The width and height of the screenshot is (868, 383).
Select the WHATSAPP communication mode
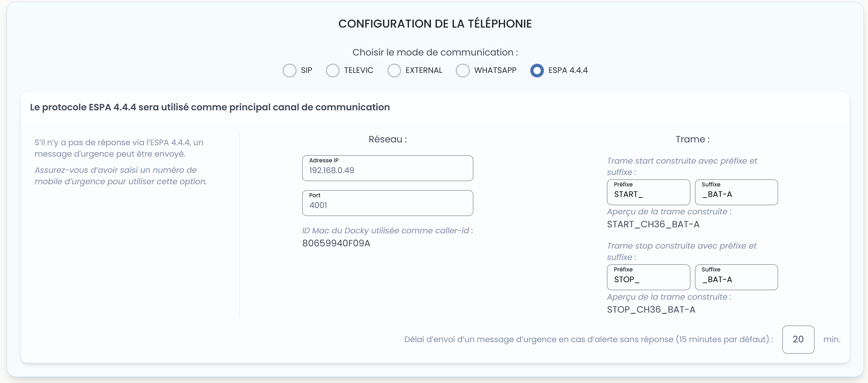[x=463, y=70]
